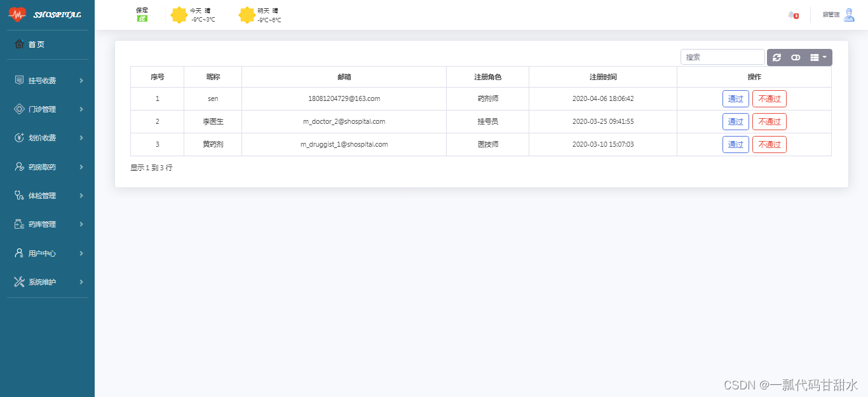Select the 药库管理 medicine cabinet icon
Screen dimensions: 868x397
tap(19, 224)
